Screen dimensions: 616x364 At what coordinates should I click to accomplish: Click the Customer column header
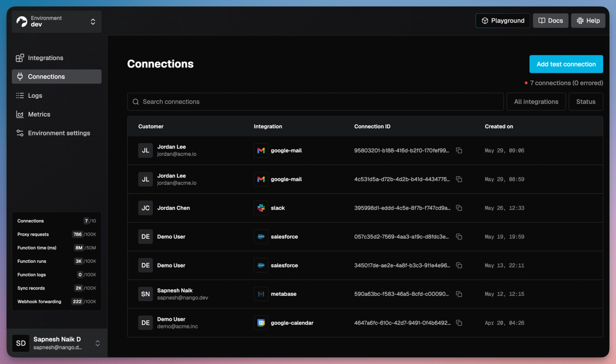(151, 126)
